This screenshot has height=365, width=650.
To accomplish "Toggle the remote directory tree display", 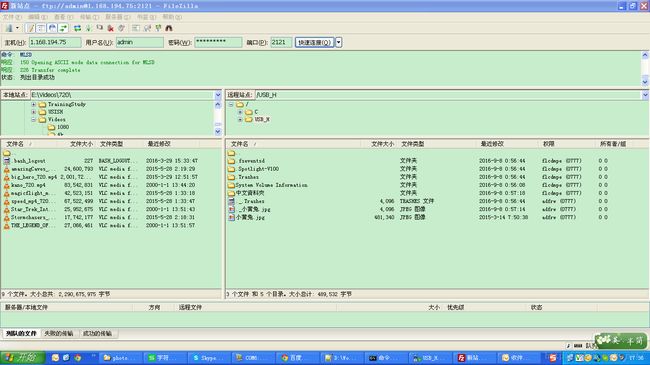I will point(52,28).
